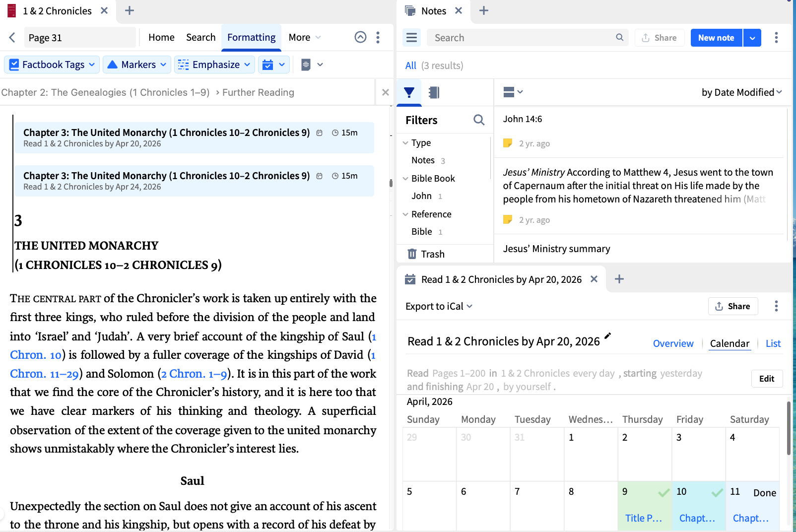Open the New note dropdown arrow
This screenshot has width=796, height=532.
752,38
